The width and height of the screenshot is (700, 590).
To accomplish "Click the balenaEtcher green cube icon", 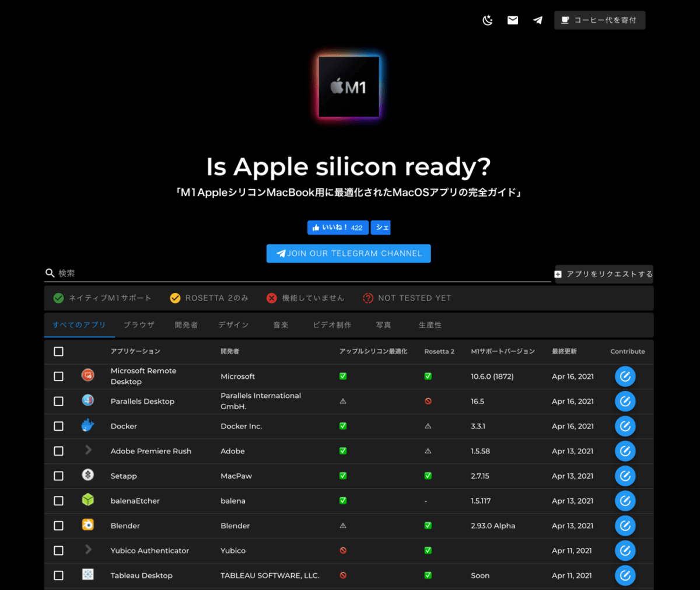I will tap(88, 500).
